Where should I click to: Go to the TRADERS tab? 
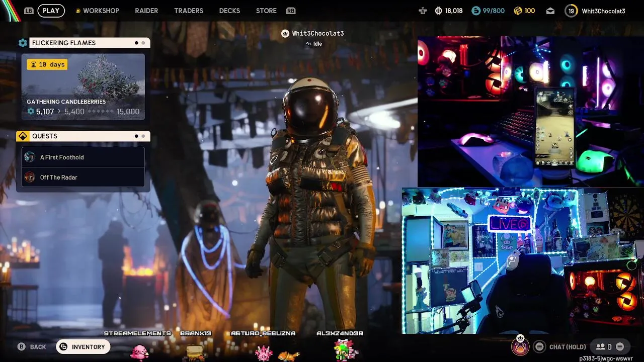[x=189, y=11]
